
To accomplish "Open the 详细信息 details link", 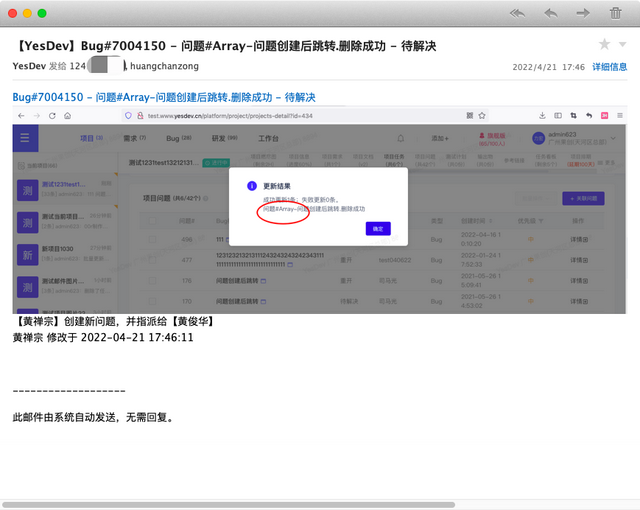I will tap(610, 67).
